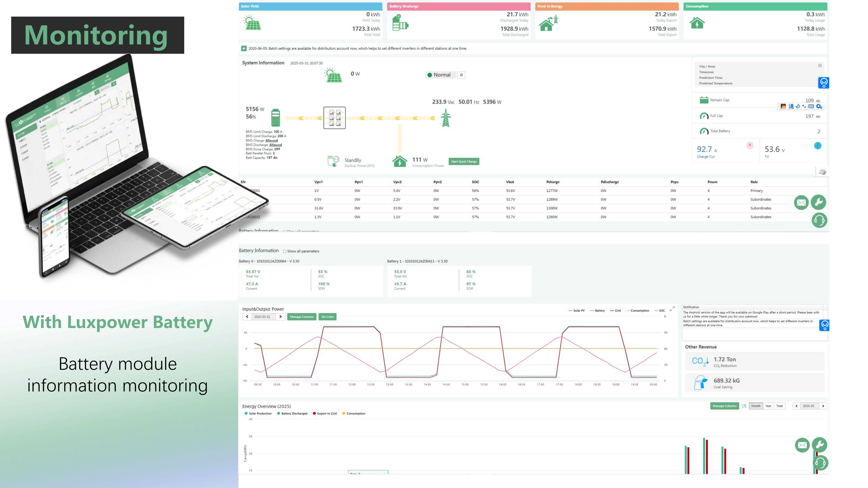Click the solar panel icon in Solar Yield card

click(x=252, y=23)
